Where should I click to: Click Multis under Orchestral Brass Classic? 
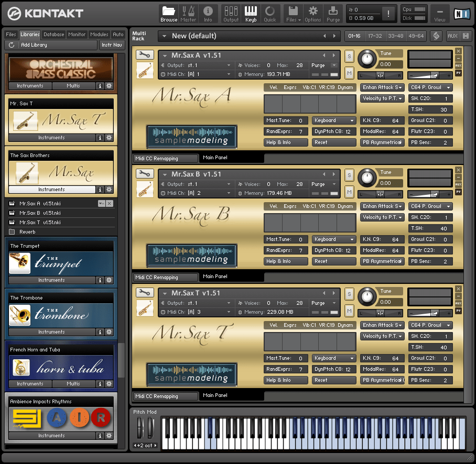(73, 86)
